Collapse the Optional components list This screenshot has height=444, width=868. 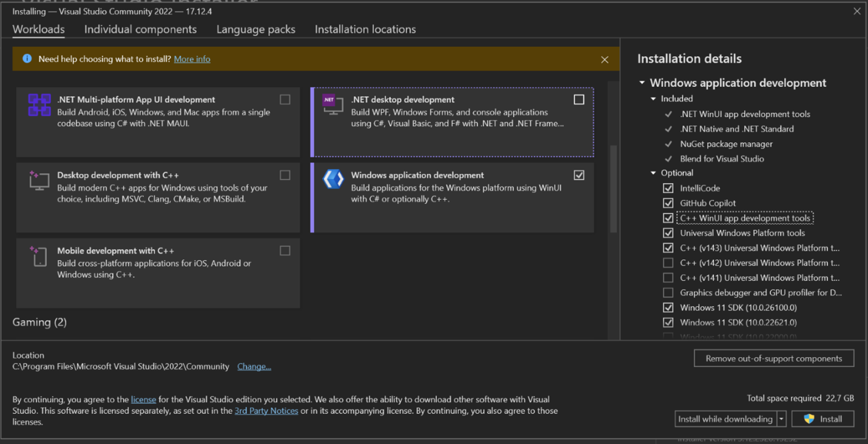click(653, 173)
